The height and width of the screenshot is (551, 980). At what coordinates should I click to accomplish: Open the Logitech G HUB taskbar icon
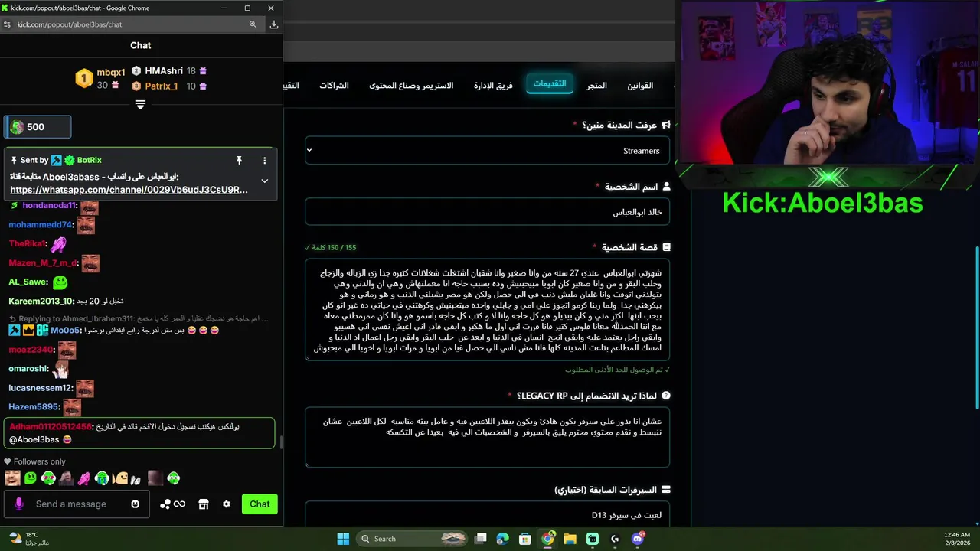615,539
